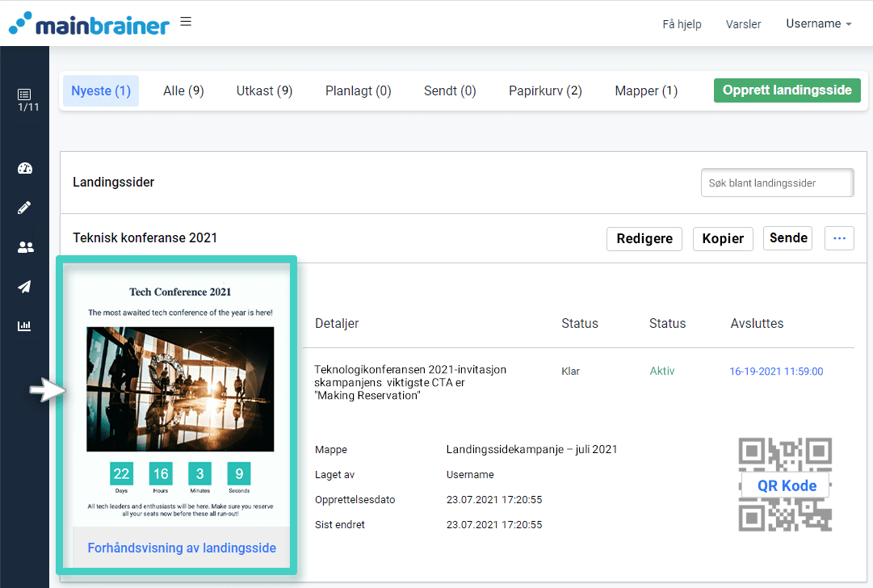Open the dashboard gauge icon
Screen dimensions: 873x588
click(24, 169)
